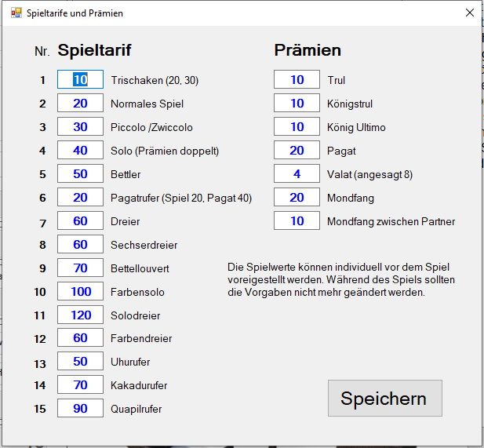The width and height of the screenshot is (484, 448).
Task: Focus the Piccolo /Zwiccolo tariff field
Action: click(80, 127)
